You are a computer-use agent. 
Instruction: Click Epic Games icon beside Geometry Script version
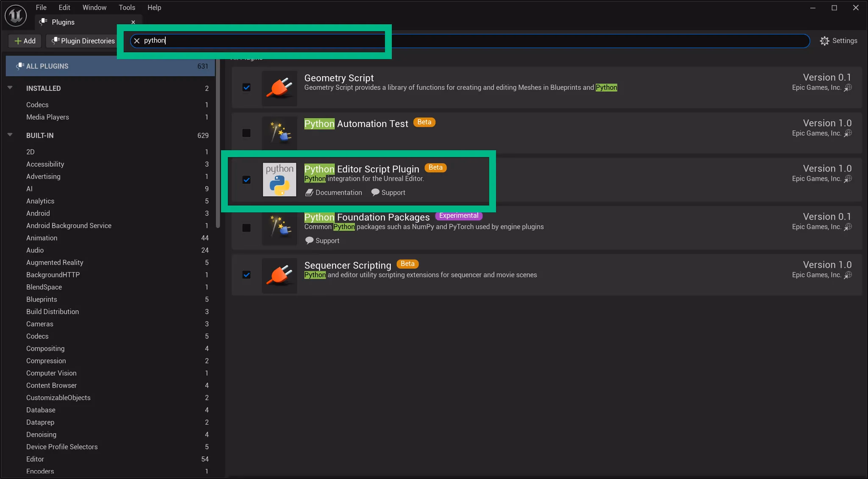point(848,88)
